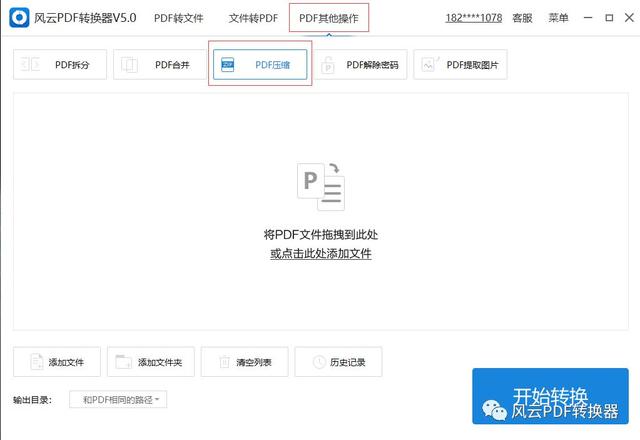Viewport: 640px width, 440px height.
Task: Maximize the converter window
Action: click(x=609, y=18)
